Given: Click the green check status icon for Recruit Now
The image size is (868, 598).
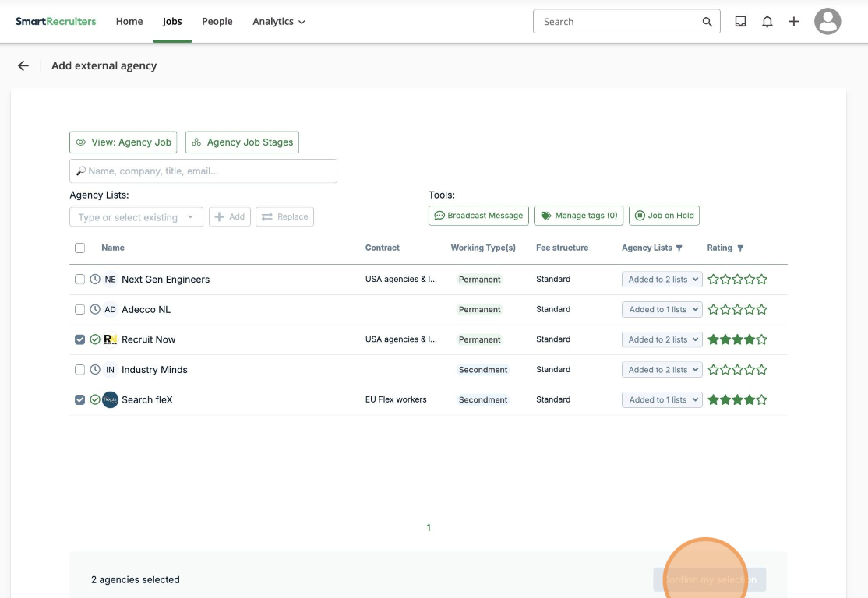Looking at the screenshot, I should tap(95, 339).
